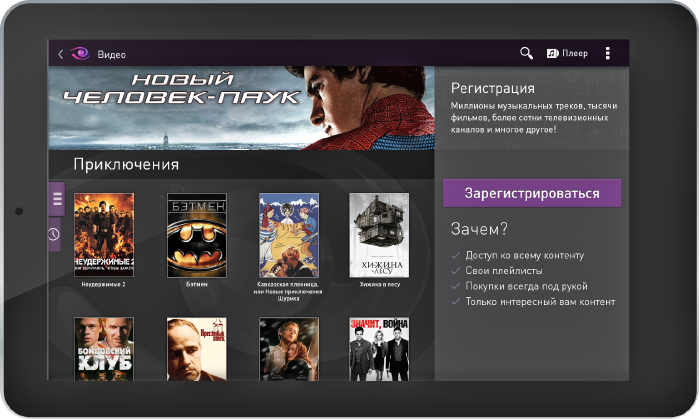Open the Неудержимые 2 poster
Screen dimensions: 700x420
click(104, 235)
